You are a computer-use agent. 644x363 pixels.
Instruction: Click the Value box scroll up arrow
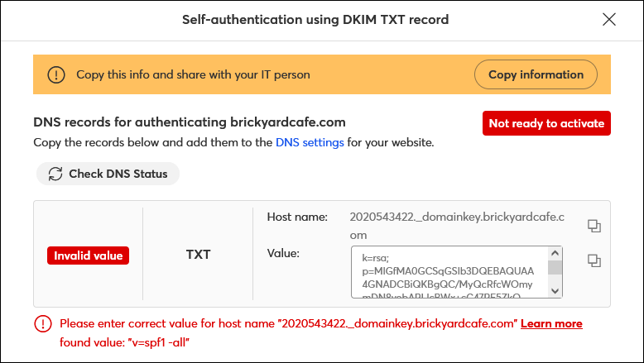[x=555, y=253]
